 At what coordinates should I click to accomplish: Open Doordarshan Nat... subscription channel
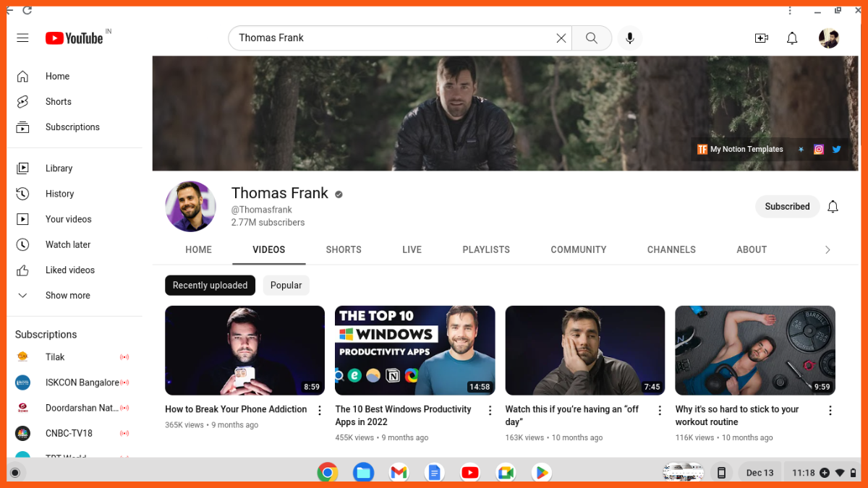[x=75, y=408]
